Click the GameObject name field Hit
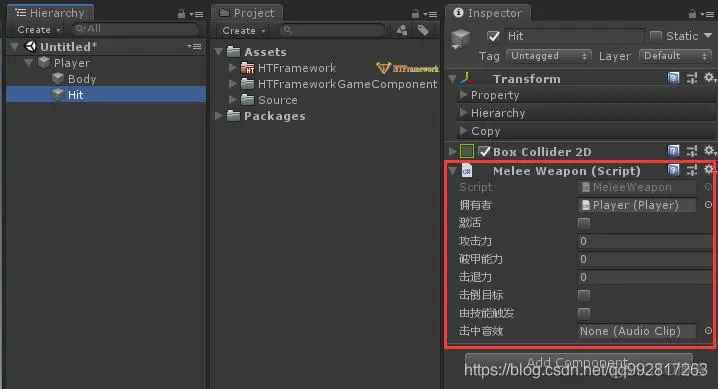 coord(574,36)
